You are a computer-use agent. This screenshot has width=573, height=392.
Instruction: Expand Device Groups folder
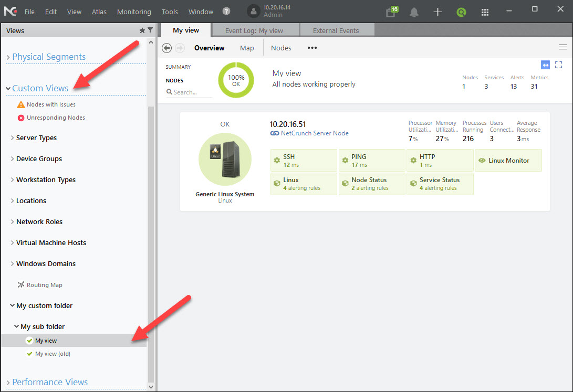click(x=12, y=159)
